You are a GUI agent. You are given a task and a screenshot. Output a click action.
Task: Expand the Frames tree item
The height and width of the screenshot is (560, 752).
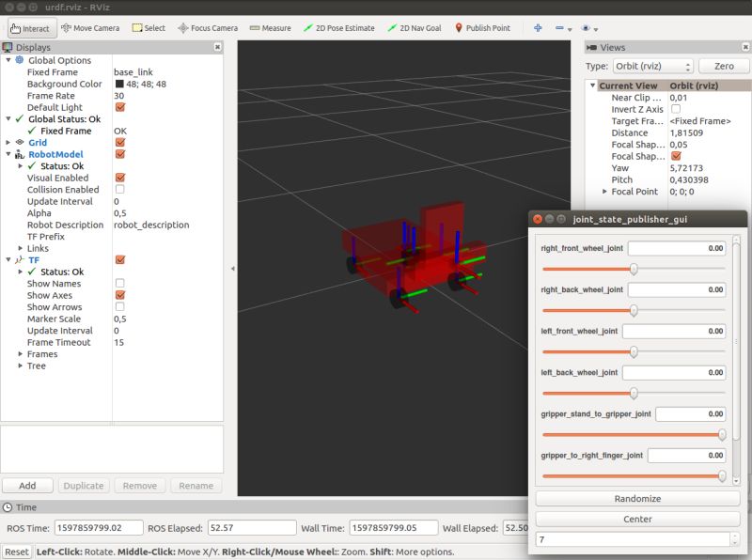pos(19,354)
